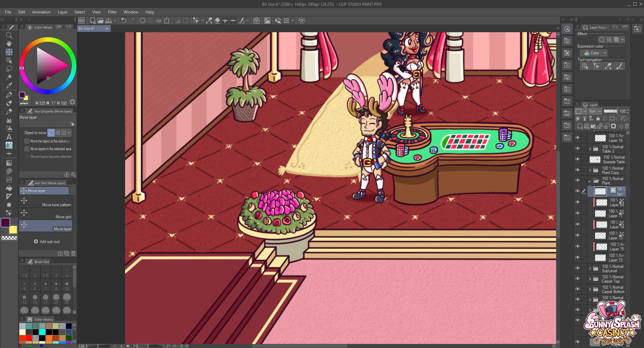Open the layer blending mode dropdown
The image size is (644, 348).
coord(595,111)
